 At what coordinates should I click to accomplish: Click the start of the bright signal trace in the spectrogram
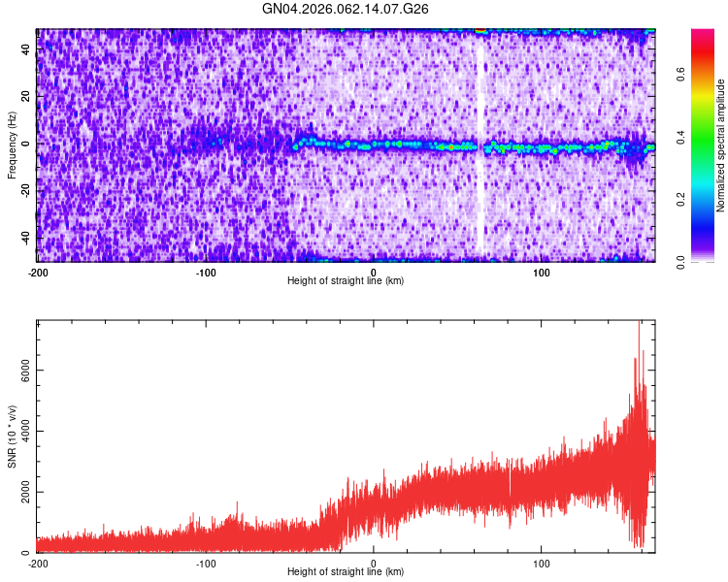[x=295, y=147]
